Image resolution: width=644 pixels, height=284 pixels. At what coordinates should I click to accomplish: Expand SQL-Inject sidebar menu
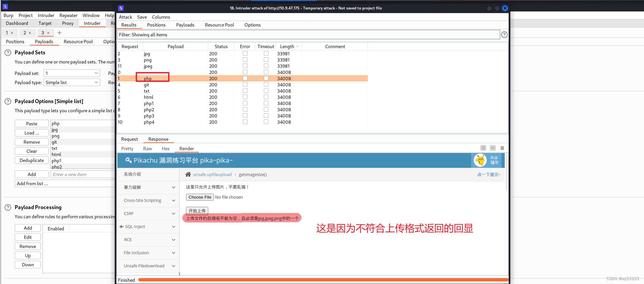pyautogui.click(x=148, y=227)
